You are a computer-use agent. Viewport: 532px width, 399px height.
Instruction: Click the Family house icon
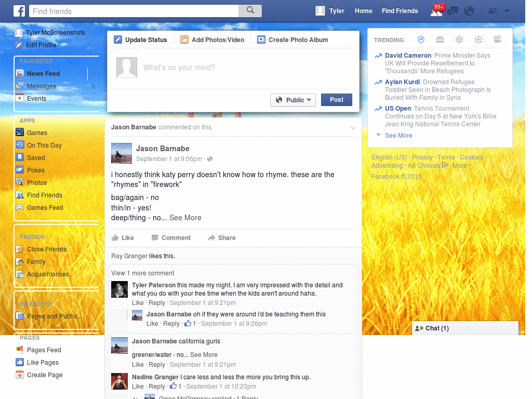20,262
